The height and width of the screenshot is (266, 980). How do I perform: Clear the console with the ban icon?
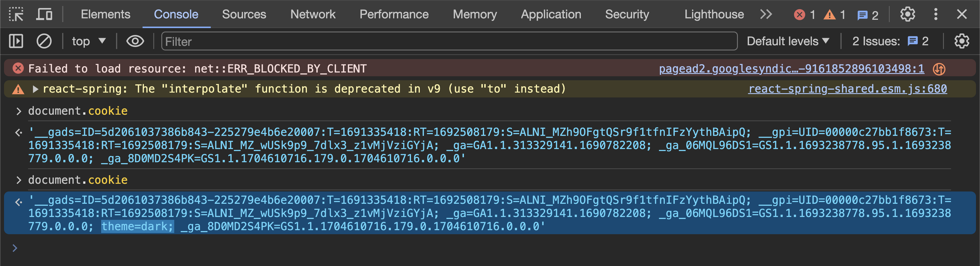(44, 41)
